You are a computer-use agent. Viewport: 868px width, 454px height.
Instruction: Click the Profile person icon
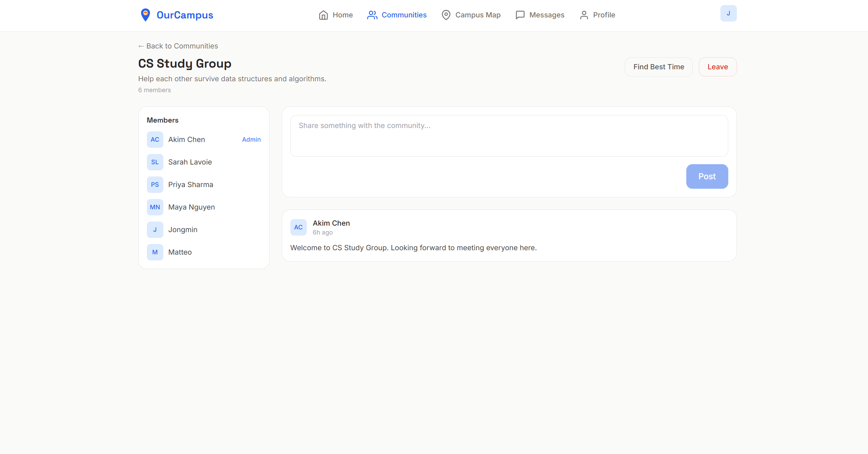583,15
